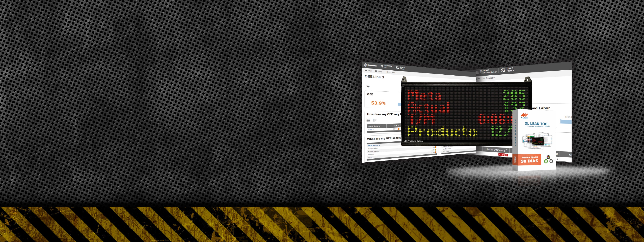Open the hamburger menu beside REPORTS OEE

pos(382,66)
